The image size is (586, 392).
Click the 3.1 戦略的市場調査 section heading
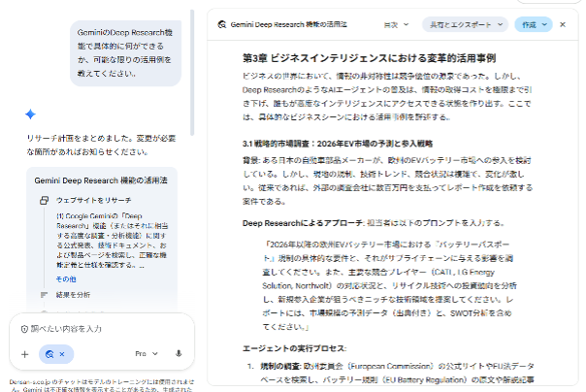coord(338,144)
